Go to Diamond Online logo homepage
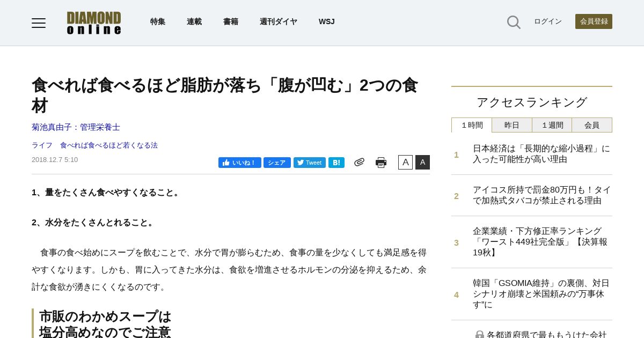Screen dimensions: 644x338 coord(94,23)
